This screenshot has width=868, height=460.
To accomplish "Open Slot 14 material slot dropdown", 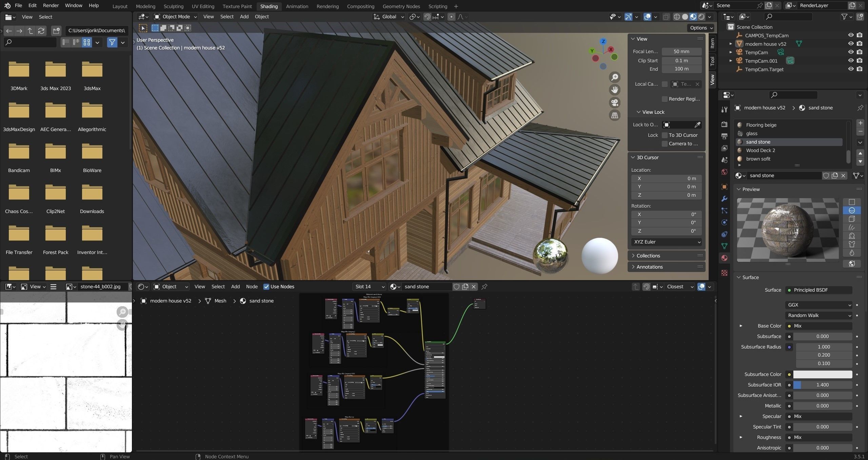I will coord(369,287).
